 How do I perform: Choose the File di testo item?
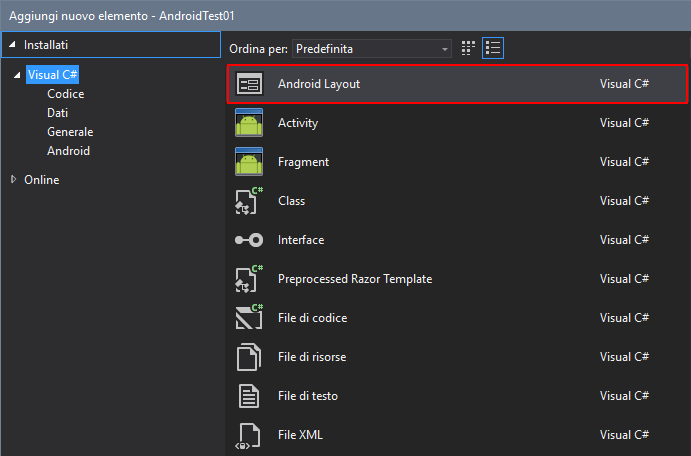pyautogui.click(x=456, y=396)
